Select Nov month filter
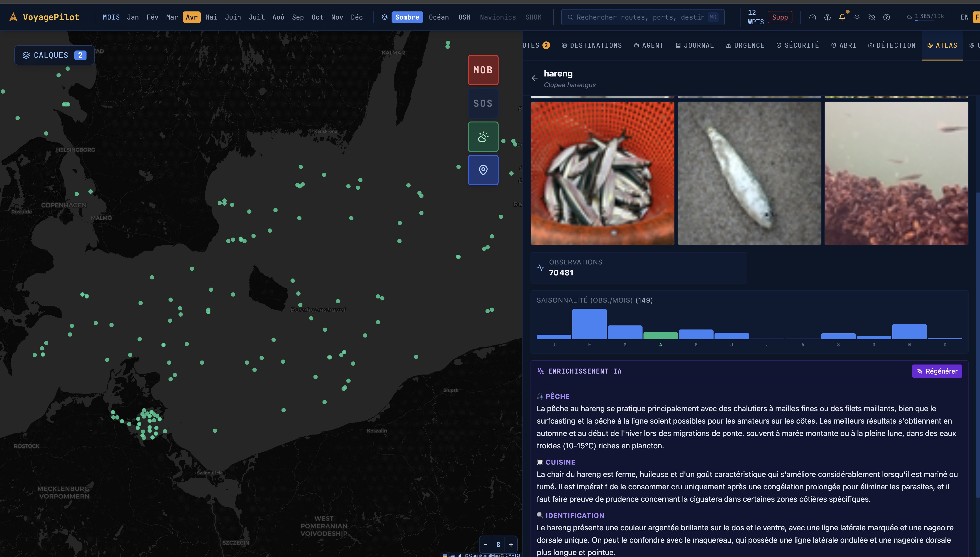 click(x=337, y=17)
